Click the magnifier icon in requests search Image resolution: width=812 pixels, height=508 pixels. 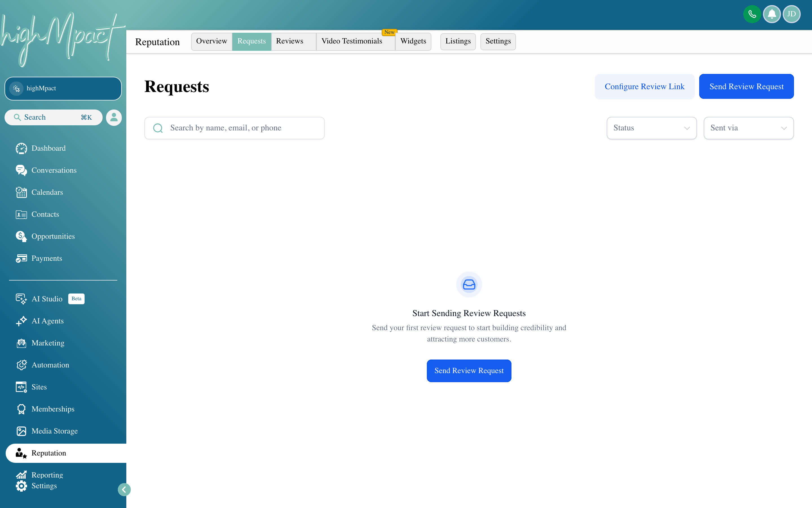[158, 128]
